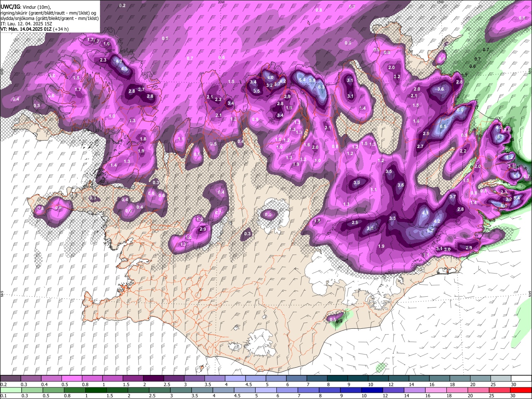The height and width of the screenshot is (399, 532).
Task: Click the deep blue bottom-row swatch starting at 10
Action: [x=372, y=390]
